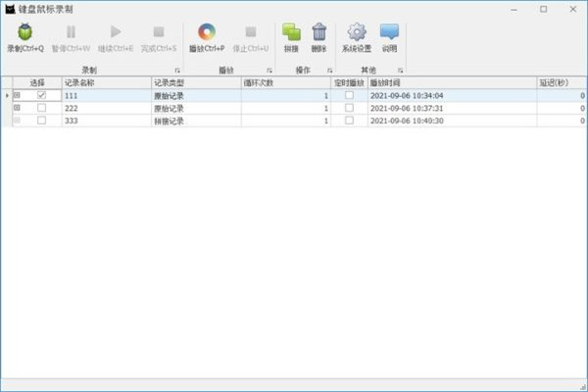
Task: Play back recording with Ctrl+P icon
Action: point(207,32)
